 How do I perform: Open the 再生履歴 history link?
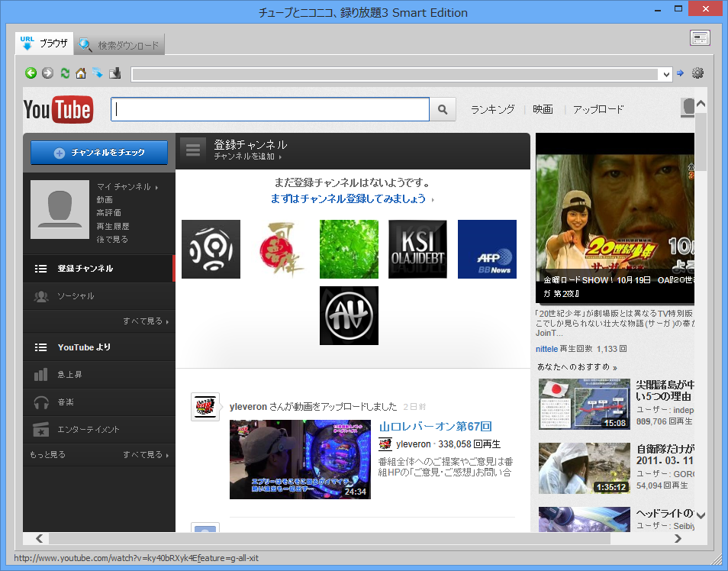tap(113, 226)
